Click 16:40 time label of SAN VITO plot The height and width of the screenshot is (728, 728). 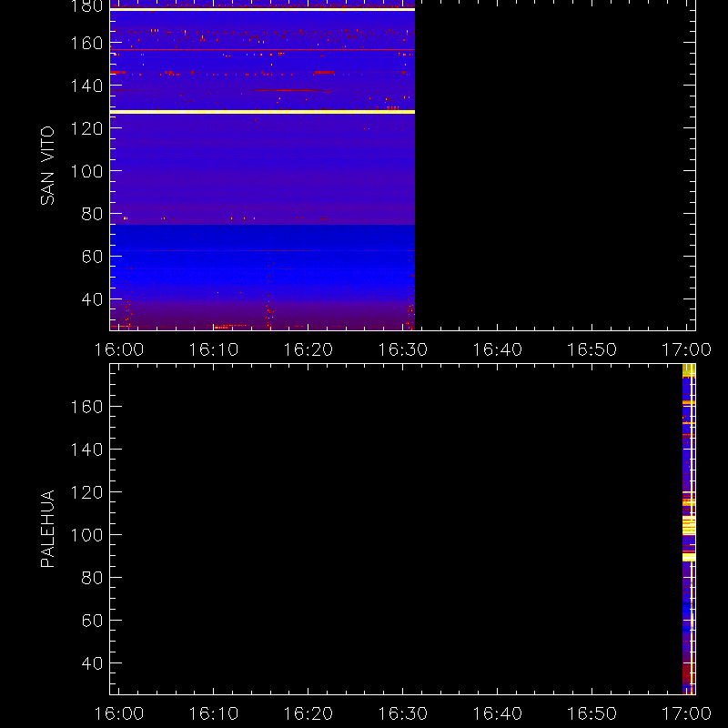(x=497, y=349)
